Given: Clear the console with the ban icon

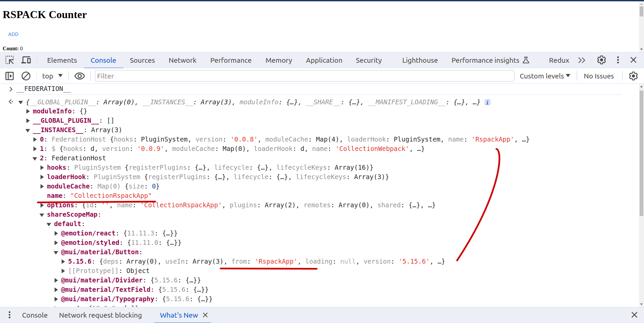Looking at the screenshot, I should [x=26, y=76].
